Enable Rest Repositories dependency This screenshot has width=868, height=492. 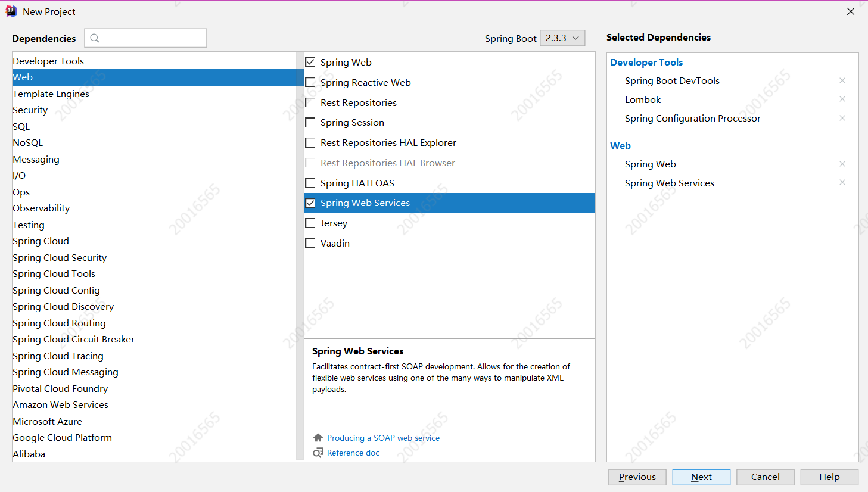pyautogui.click(x=310, y=102)
